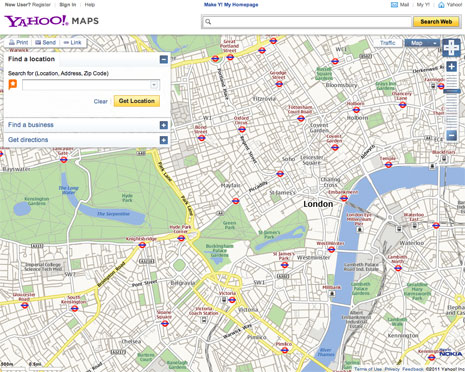Click the South Kensington tube station icon

[75, 308]
